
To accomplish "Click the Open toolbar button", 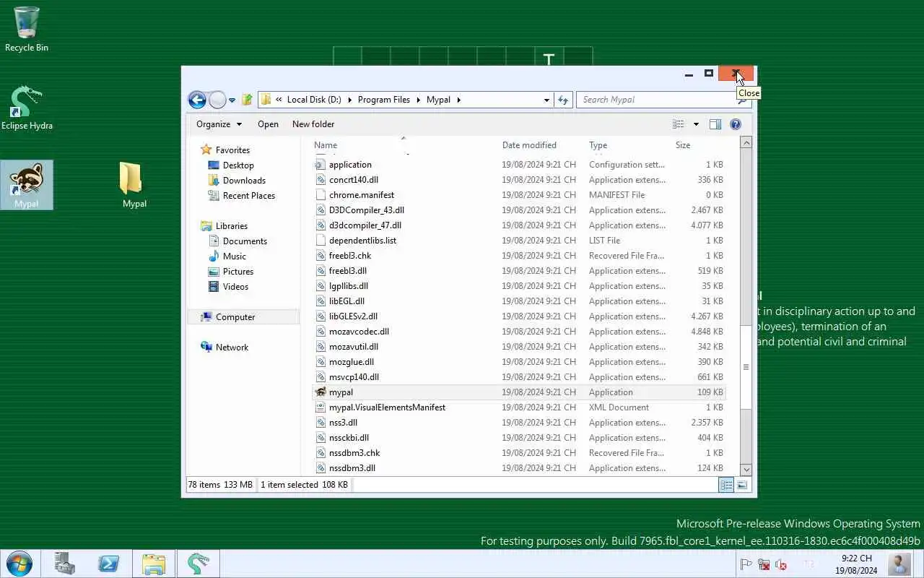I will 268,124.
